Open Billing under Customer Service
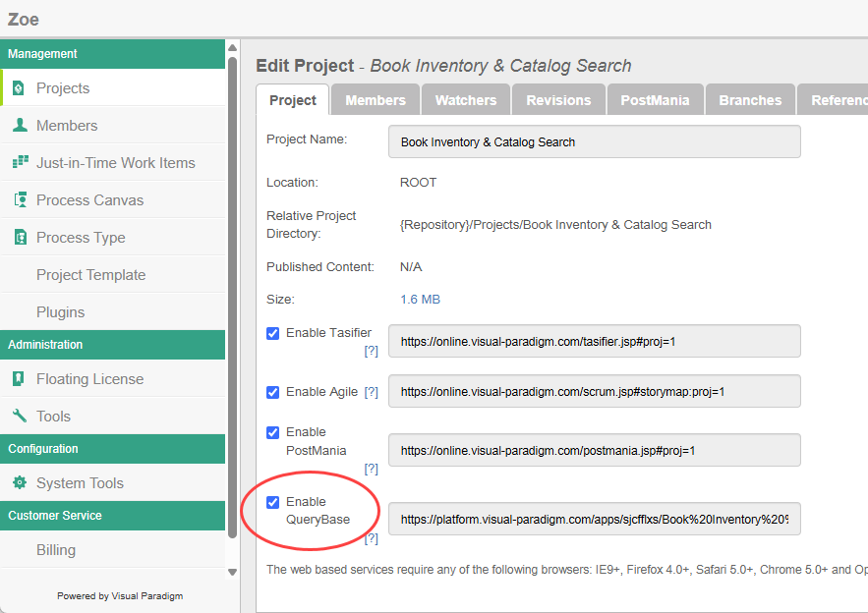 pyautogui.click(x=113, y=550)
